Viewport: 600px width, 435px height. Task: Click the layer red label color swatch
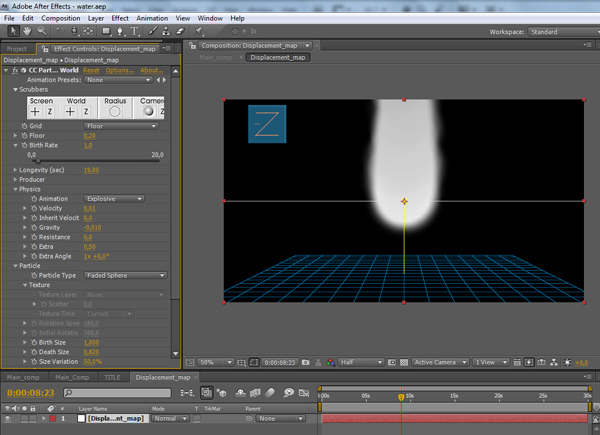point(52,419)
